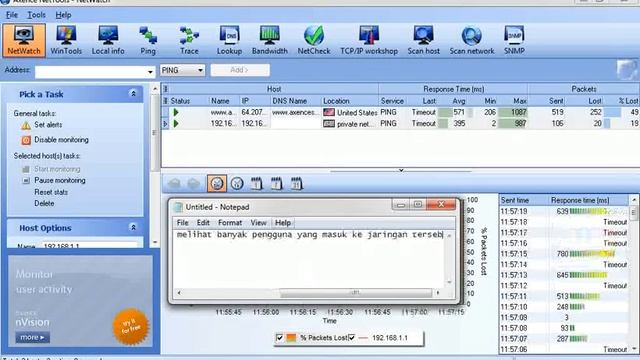Screen dimensions: 640x360
Task: Open the Local info tool
Action: [108, 40]
